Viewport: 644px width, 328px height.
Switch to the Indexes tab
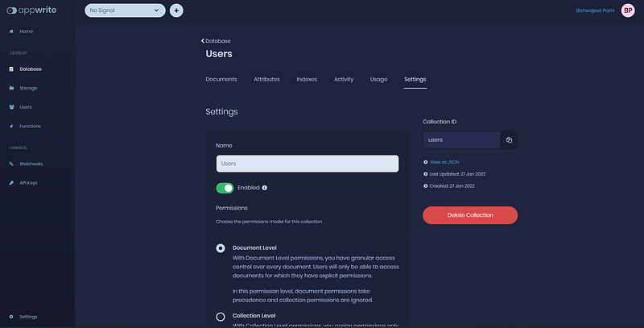307,79
